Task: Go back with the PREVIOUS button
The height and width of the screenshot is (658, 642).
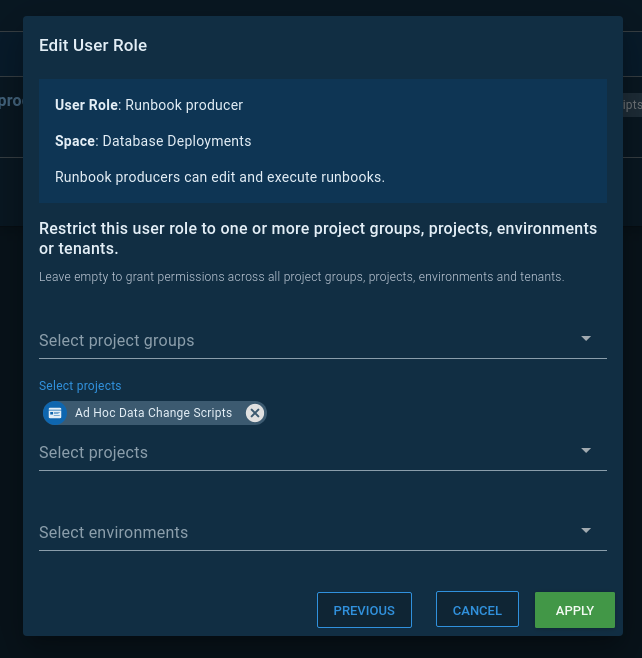Action: pos(364,610)
